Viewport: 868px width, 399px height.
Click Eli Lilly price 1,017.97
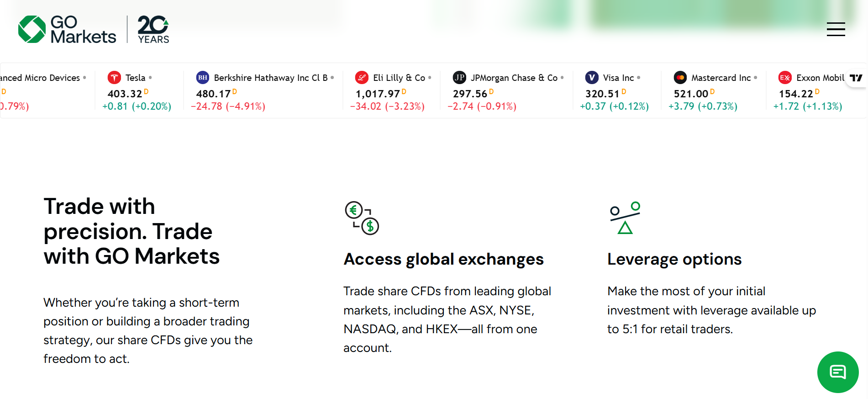378,94
